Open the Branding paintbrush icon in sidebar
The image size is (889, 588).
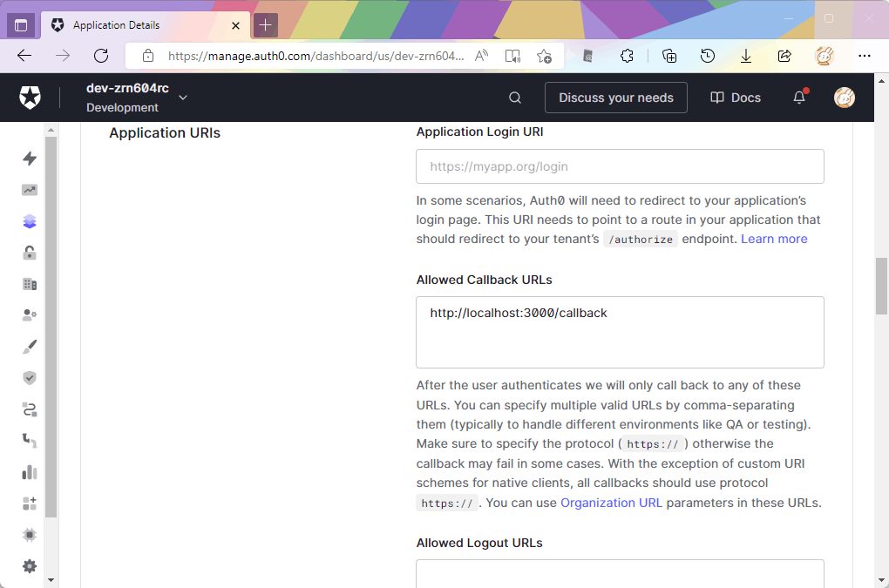tap(30, 347)
